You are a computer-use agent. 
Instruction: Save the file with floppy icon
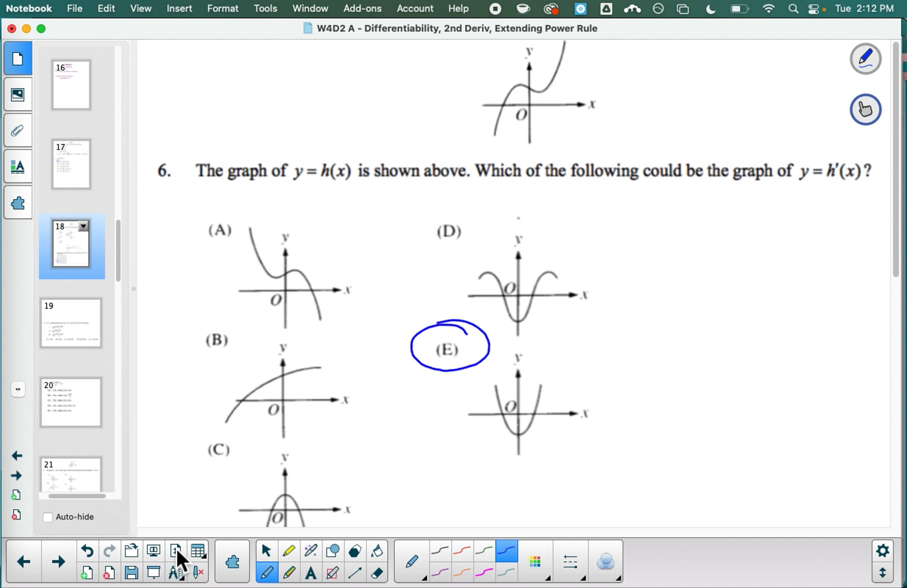(131, 573)
